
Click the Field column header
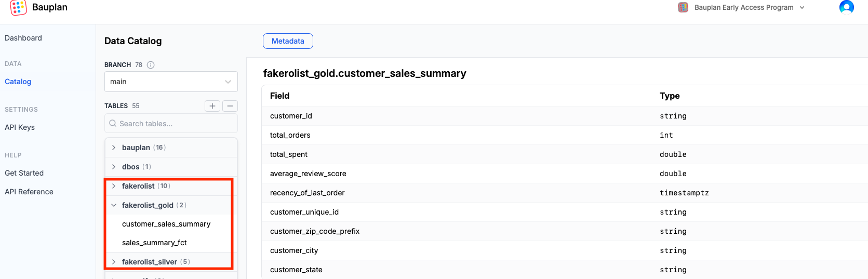(279, 96)
